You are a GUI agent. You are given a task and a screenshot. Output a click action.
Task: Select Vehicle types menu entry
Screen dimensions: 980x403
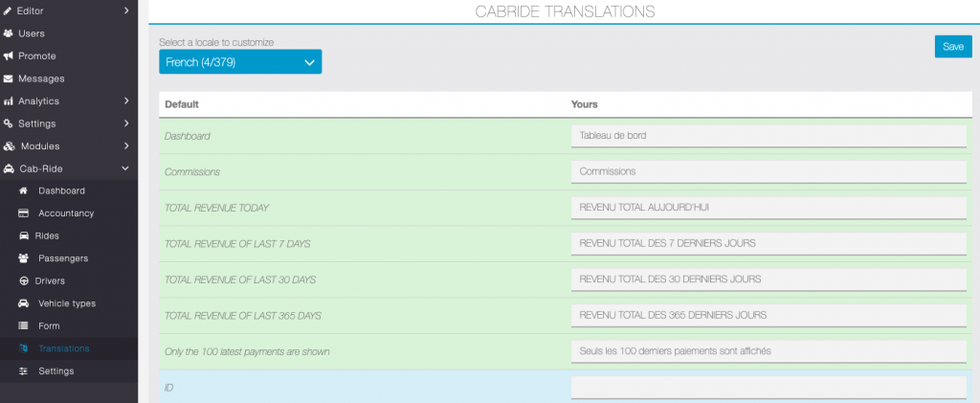(66, 303)
